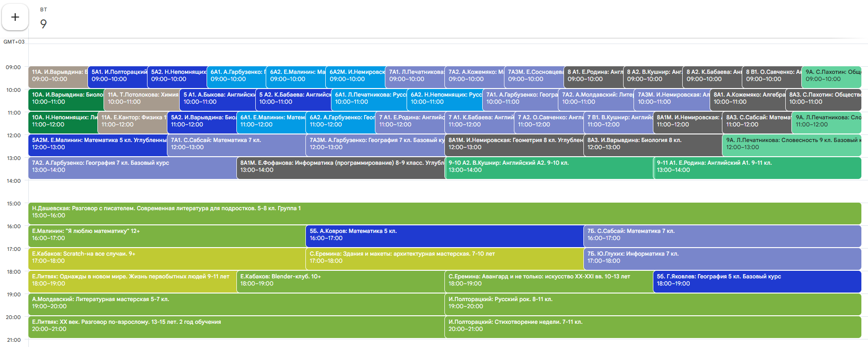Open 8А1М Е.Фофанова Информатика event
The width and height of the screenshot is (868, 347).
[340, 168]
